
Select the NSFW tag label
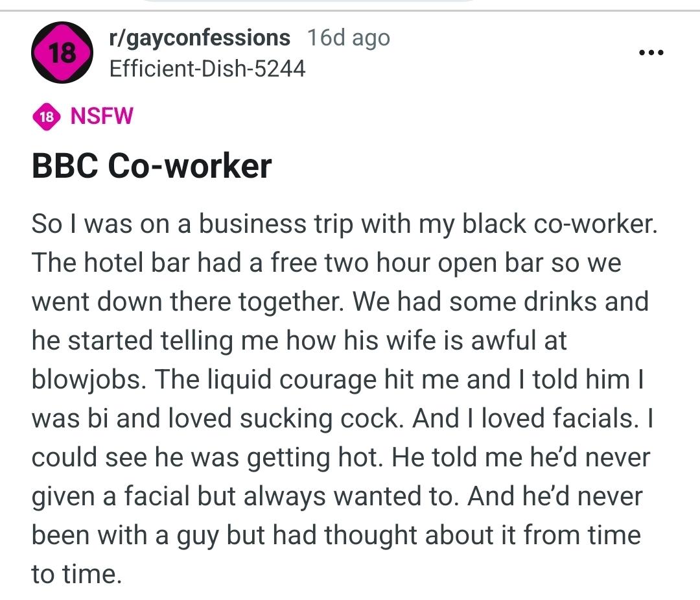coord(101,117)
